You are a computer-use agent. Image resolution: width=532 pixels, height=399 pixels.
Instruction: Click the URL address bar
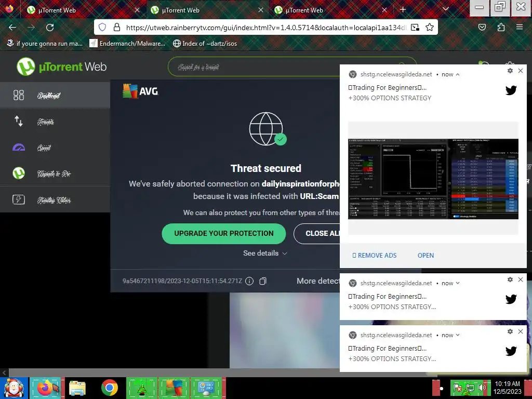pos(265,28)
